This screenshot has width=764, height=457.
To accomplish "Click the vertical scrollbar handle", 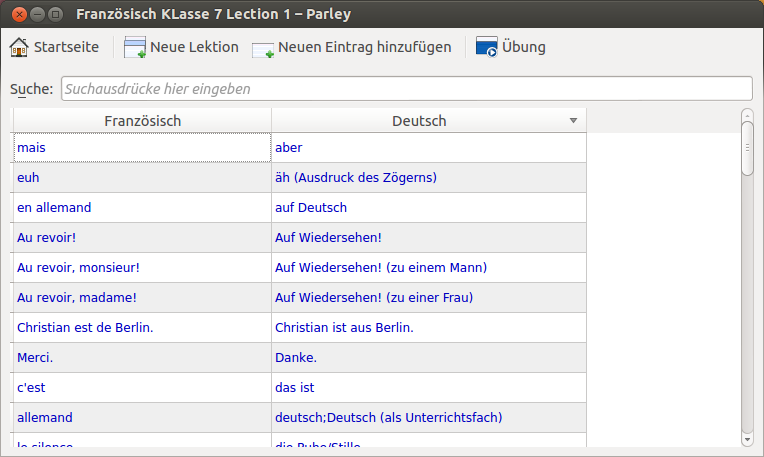I will coord(747,148).
